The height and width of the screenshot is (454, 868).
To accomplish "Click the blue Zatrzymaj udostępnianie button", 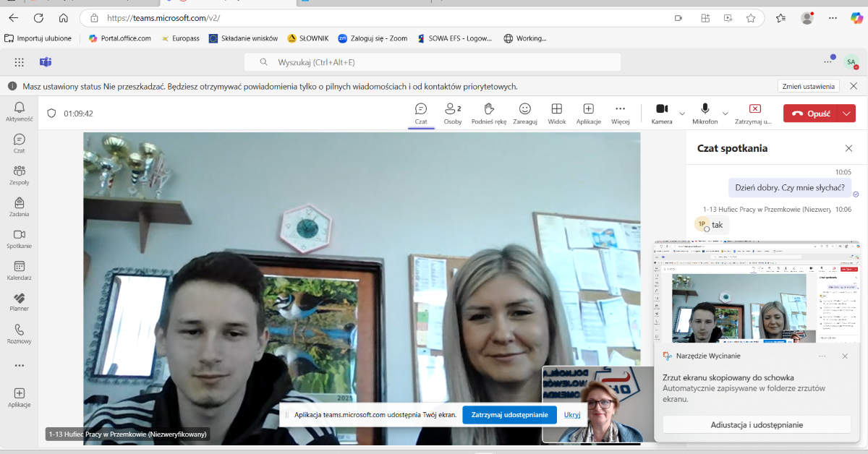I will (x=510, y=415).
